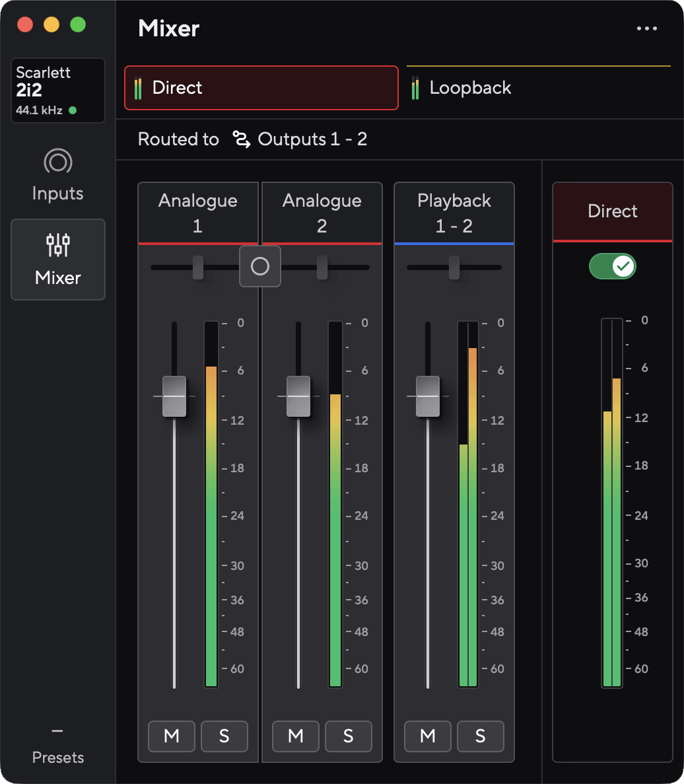
Task: Mute the Analogue 1 channel
Action: click(x=172, y=736)
